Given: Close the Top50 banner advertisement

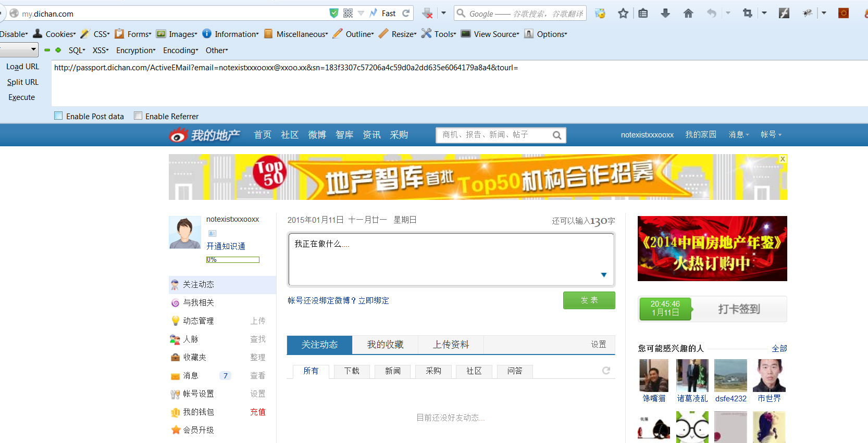Looking at the screenshot, I should coord(783,159).
